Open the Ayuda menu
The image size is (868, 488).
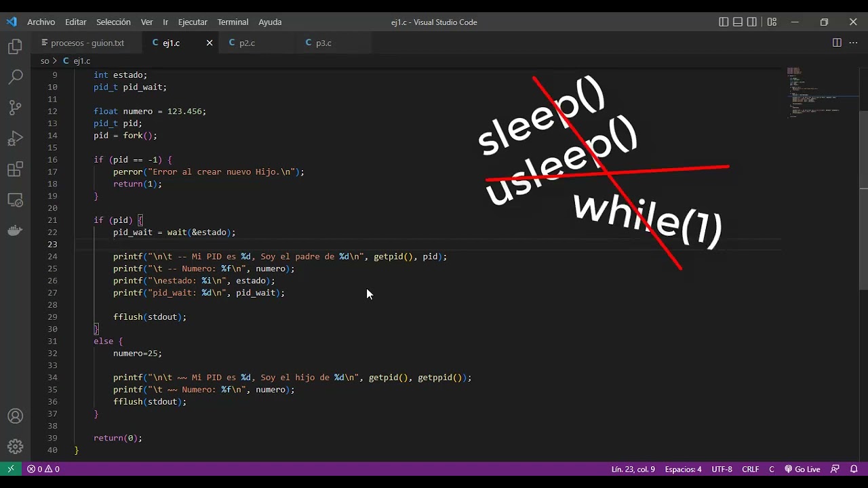coord(270,22)
